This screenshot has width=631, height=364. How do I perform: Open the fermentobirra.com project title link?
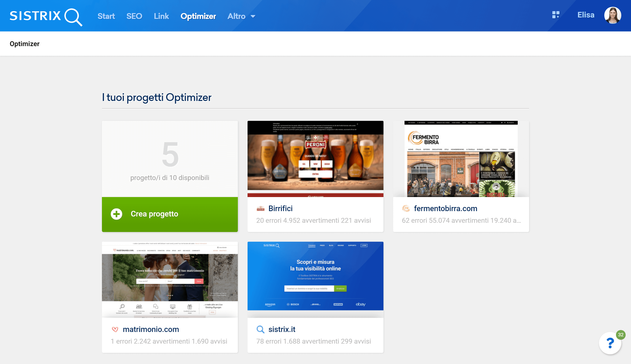[x=445, y=208]
